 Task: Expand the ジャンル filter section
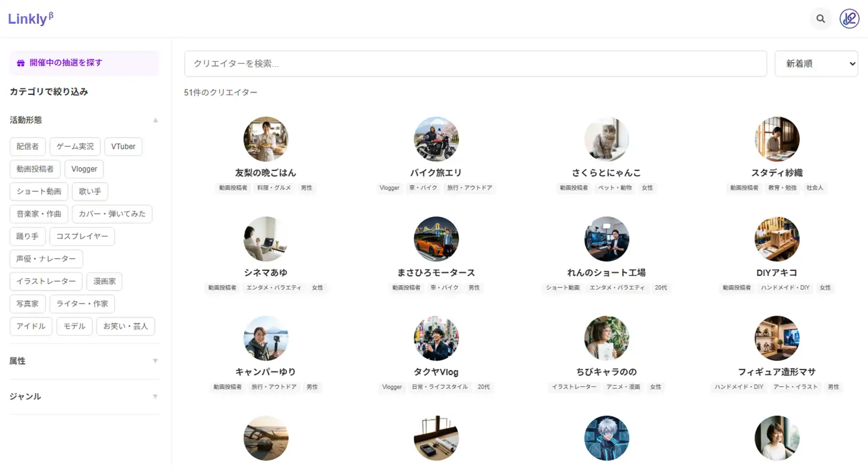(155, 396)
